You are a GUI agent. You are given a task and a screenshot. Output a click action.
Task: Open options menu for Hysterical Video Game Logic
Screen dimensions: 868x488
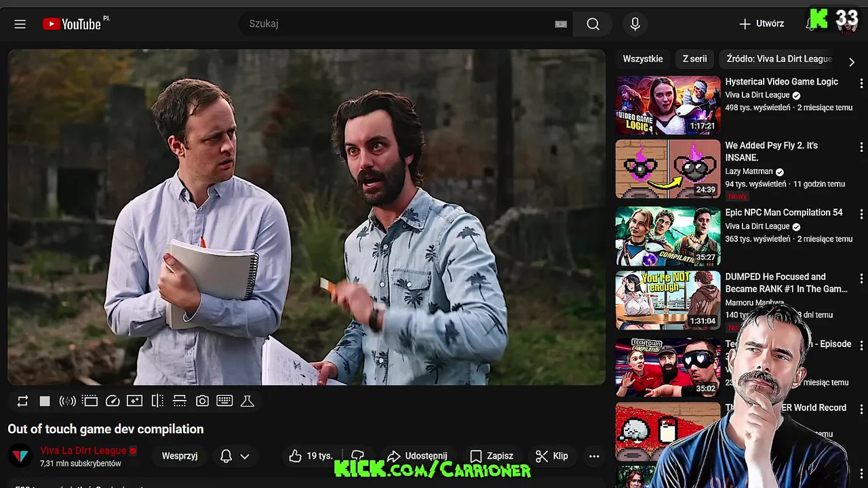(x=861, y=82)
